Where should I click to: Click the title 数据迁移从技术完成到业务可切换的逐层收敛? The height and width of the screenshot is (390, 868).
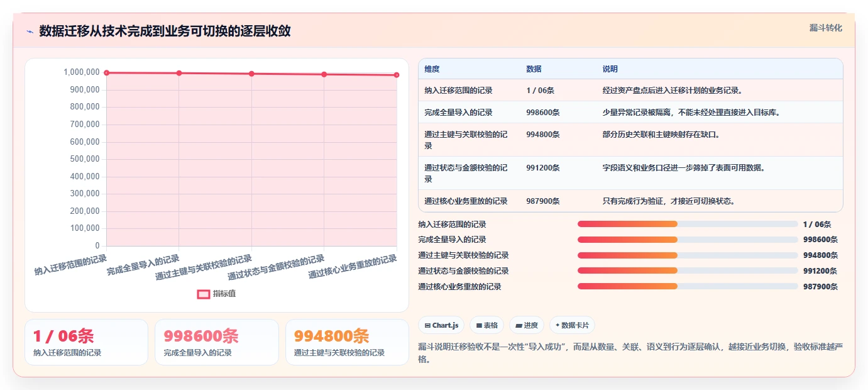pyautogui.click(x=165, y=31)
